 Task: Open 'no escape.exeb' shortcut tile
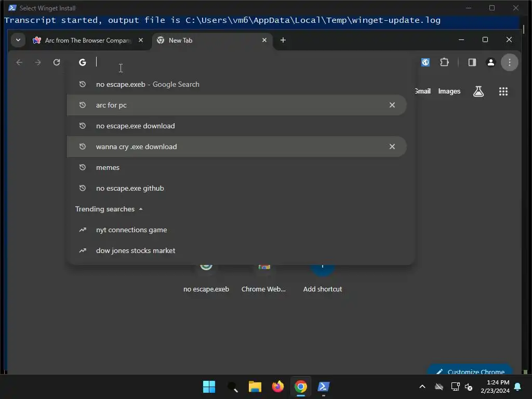click(206, 279)
